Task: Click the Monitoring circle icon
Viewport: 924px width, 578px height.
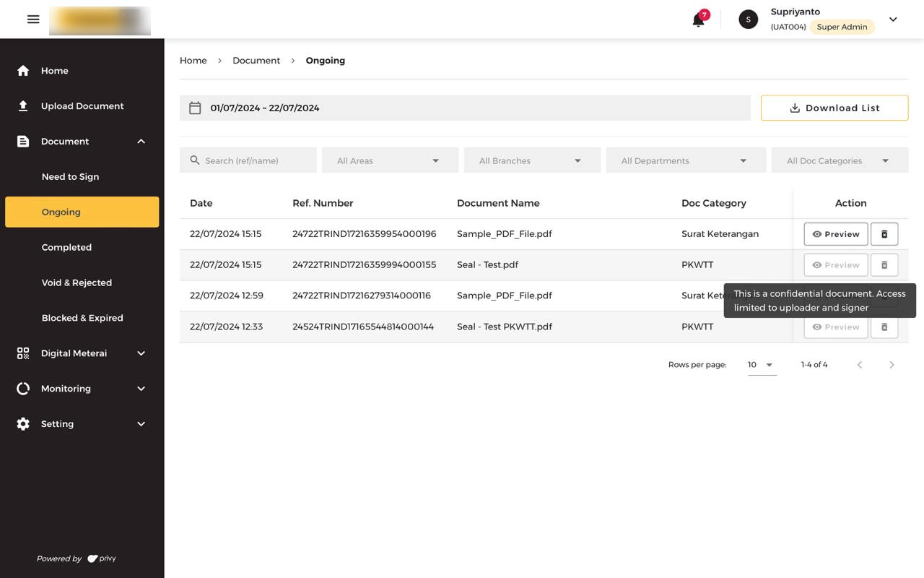Action: click(23, 389)
